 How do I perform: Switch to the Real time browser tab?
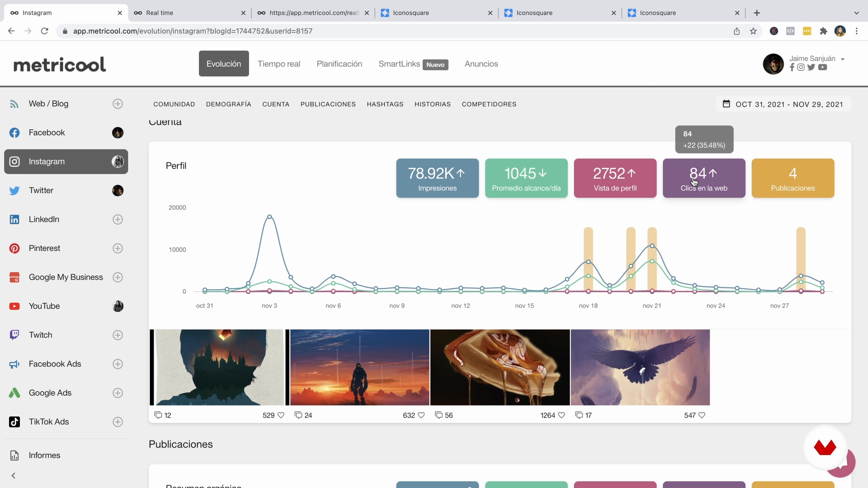[x=189, y=13]
